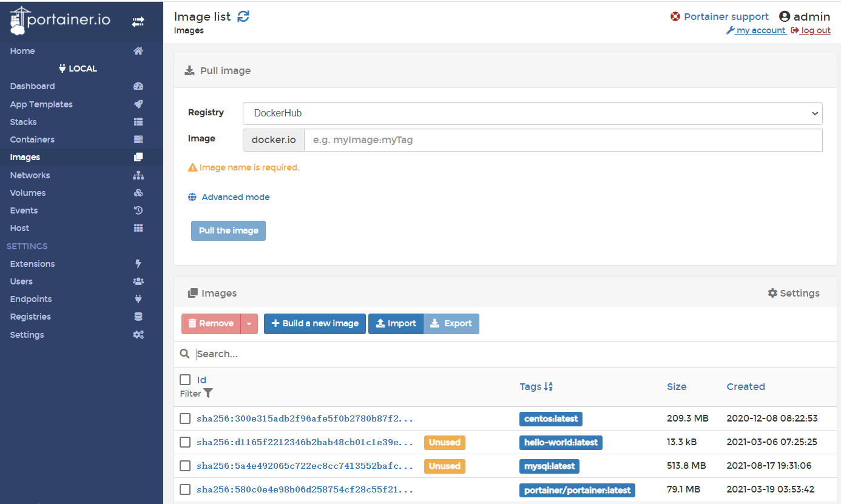Check the hello-world:latest image row checkbox
Screen dimensions: 841x504
pyautogui.click(x=185, y=442)
